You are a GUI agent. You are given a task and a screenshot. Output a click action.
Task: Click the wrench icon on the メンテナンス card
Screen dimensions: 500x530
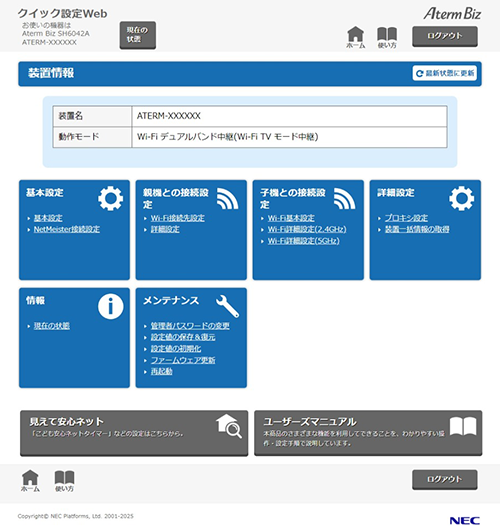click(x=228, y=306)
